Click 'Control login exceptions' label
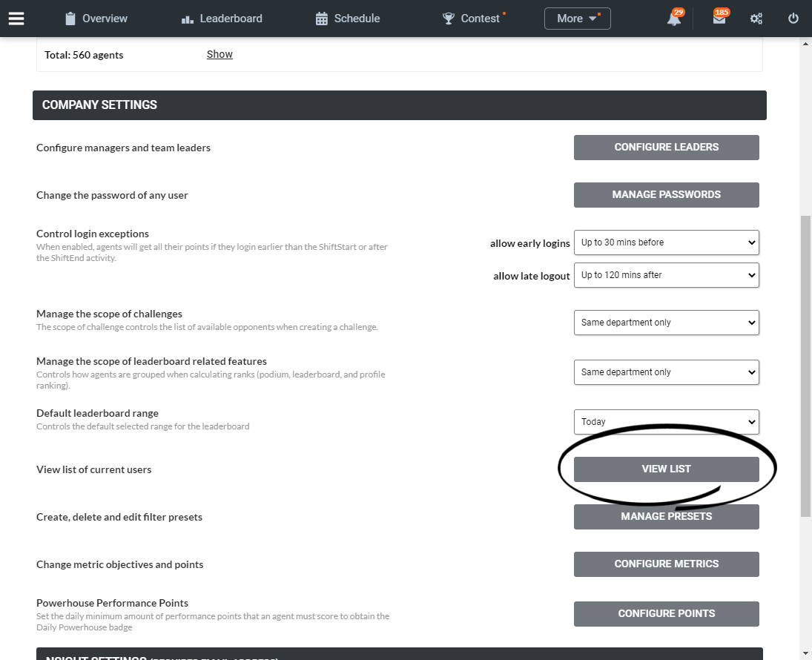The width and height of the screenshot is (812, 660). [x=93, y=234]
